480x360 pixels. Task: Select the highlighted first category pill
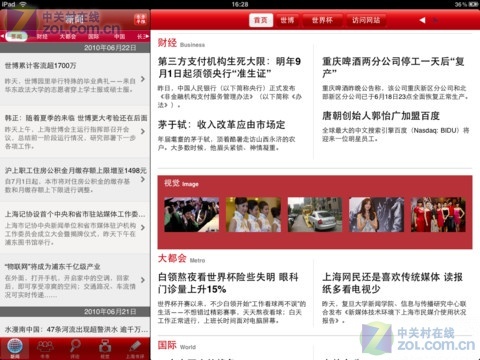click(x=16, y=36)
